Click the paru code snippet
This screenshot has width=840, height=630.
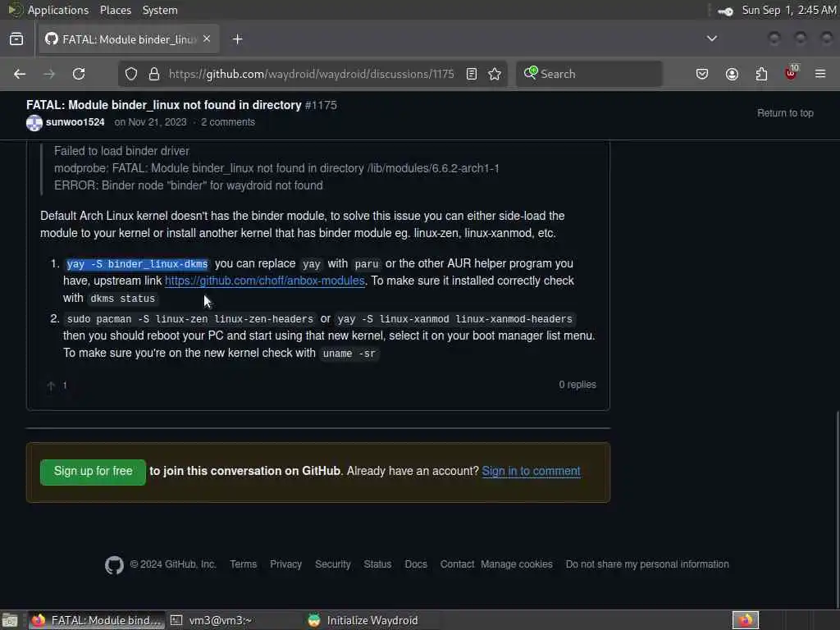(367, 264)
